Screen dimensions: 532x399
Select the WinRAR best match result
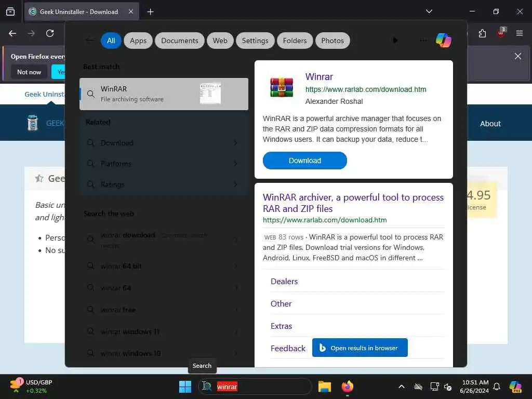tap(164, 94)
